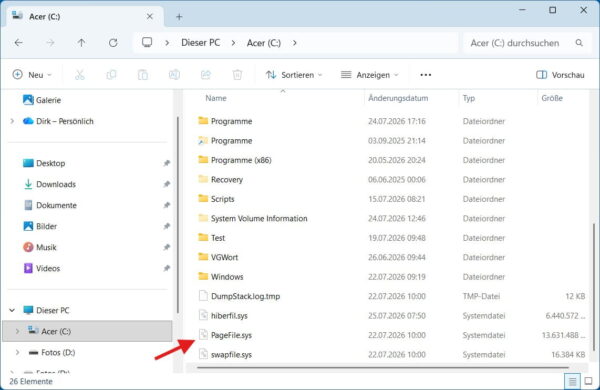Select Programme (x86) folder
Screen dimensions: 600x390
click(241, 160)
